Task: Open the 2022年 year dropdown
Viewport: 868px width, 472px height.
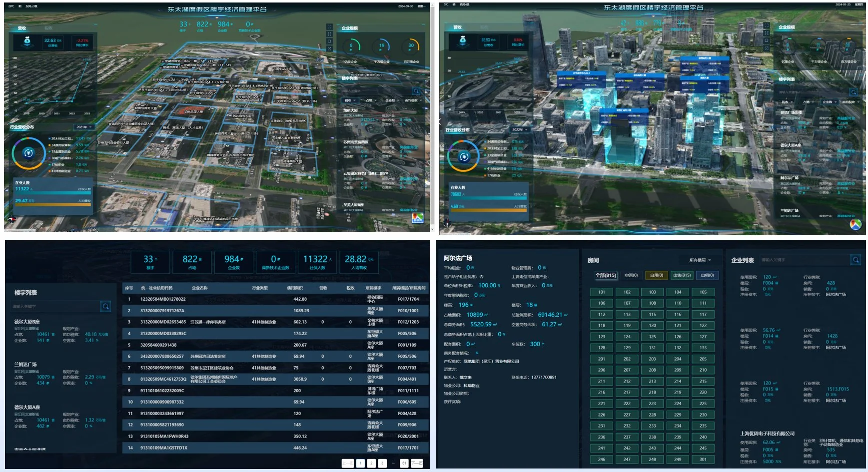Action: pyautogui.click(x=520, y=130)
